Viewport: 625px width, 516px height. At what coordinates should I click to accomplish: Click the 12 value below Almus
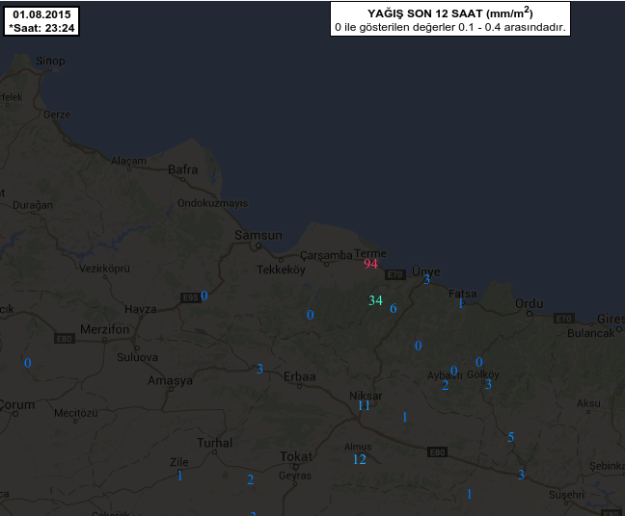click(360, 459)
